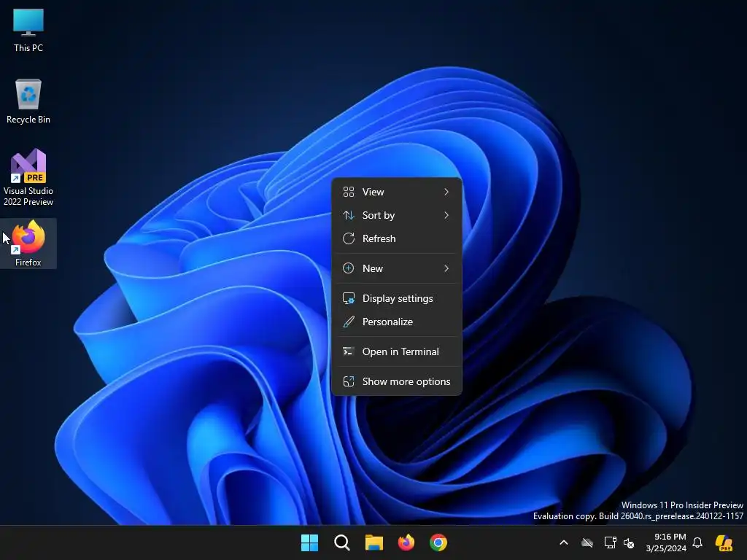Click the OneDrive cloud tray icon
Screen dimensions: 747x560
(x=587, y=542)
